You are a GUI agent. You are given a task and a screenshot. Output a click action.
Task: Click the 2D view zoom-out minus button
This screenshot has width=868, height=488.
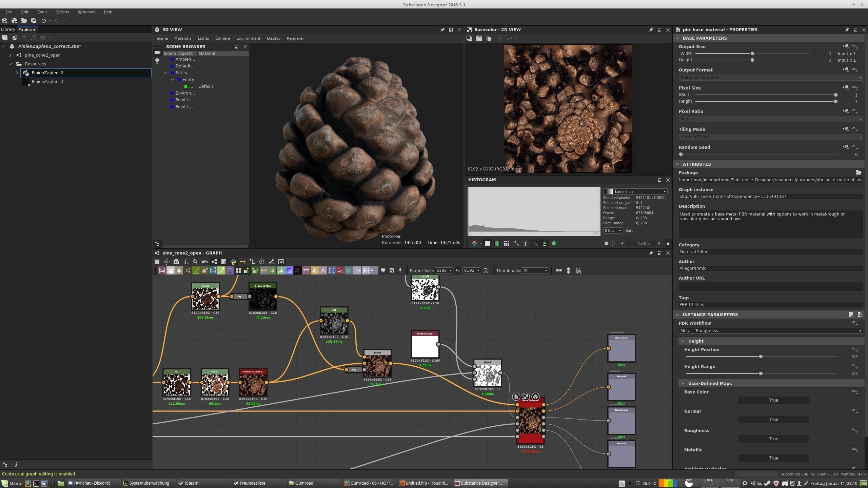(622, 243)
